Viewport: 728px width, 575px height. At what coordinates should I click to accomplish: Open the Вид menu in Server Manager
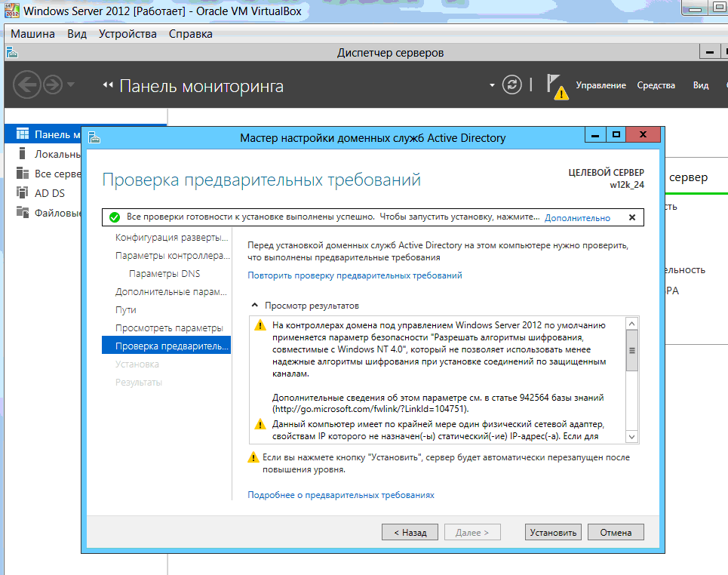[x=701, y=85]
